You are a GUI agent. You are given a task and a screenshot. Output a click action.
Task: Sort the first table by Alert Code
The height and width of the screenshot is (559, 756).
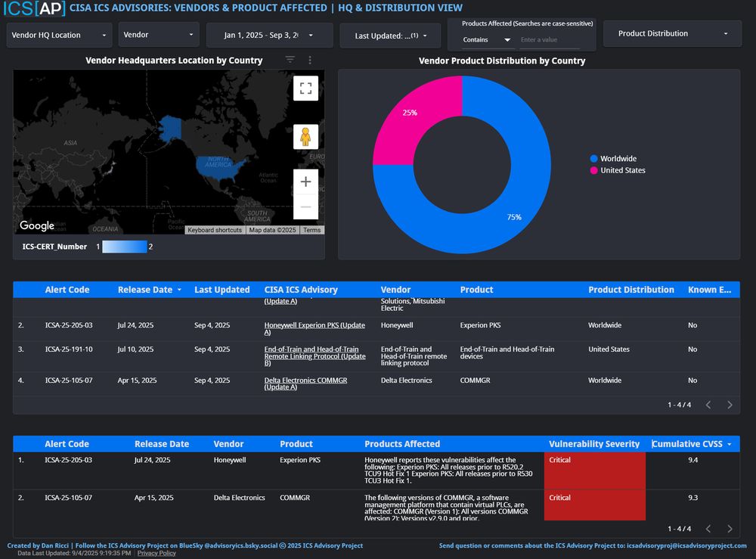pyautogui.click(x=67, y=290)
